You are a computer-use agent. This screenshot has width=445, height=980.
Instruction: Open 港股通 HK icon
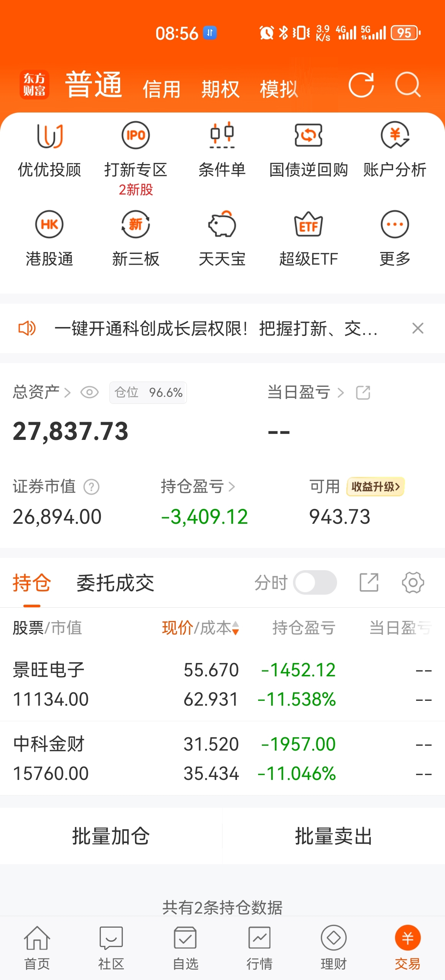tap(49, 225)
